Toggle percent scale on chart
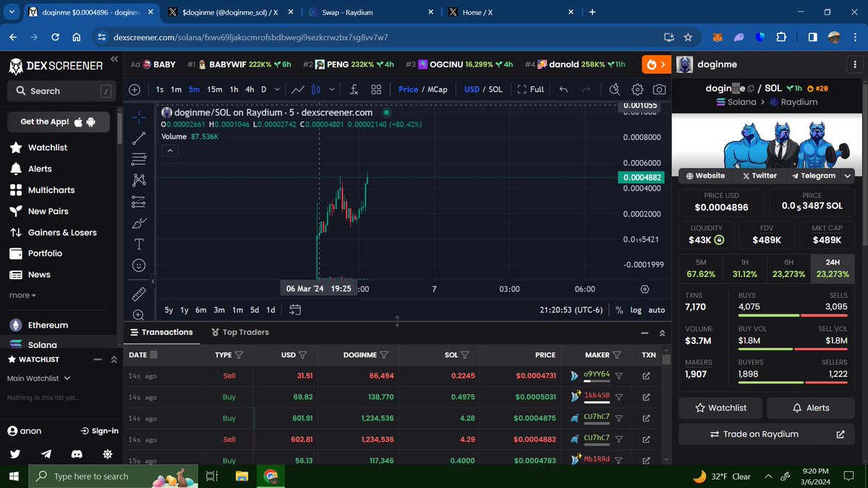The height and width of the screenshot is (488, 868). [x=619, y=309]
